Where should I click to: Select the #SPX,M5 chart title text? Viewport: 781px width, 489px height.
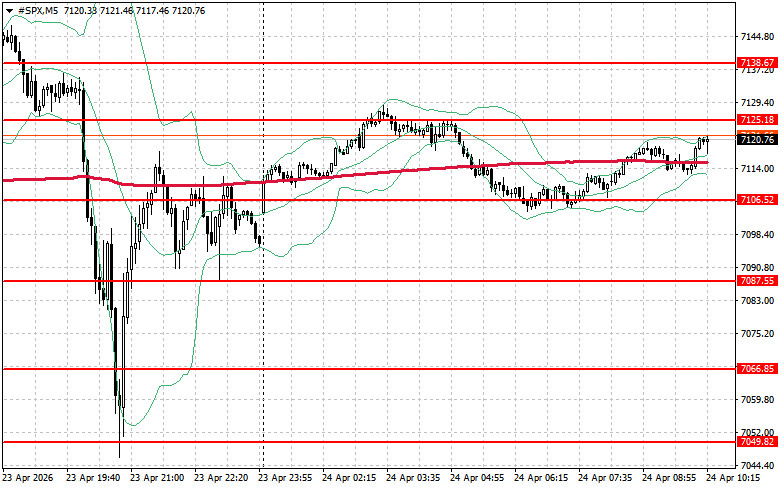(37, 11)
